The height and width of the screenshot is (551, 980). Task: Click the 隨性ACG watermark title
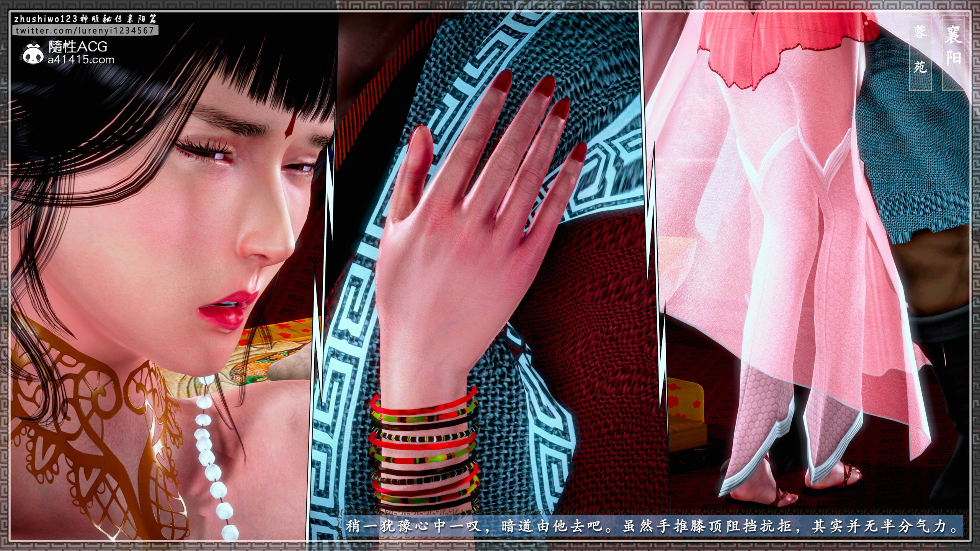pos(78,47)
